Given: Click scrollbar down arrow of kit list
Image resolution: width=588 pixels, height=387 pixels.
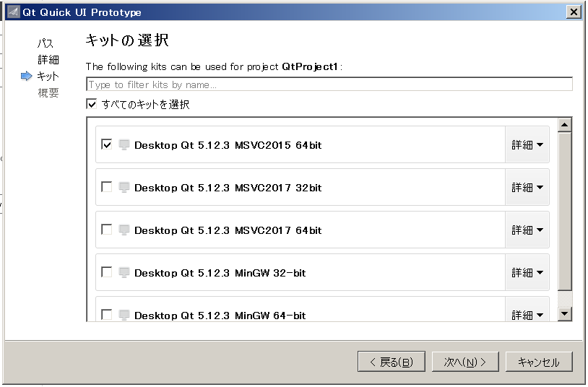Looking at the screenshot, I should [565, 313].
